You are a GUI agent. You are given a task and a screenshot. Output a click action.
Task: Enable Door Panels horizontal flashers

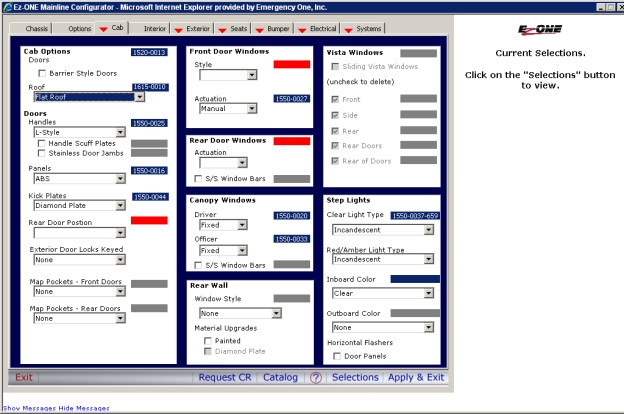(337, 356)
